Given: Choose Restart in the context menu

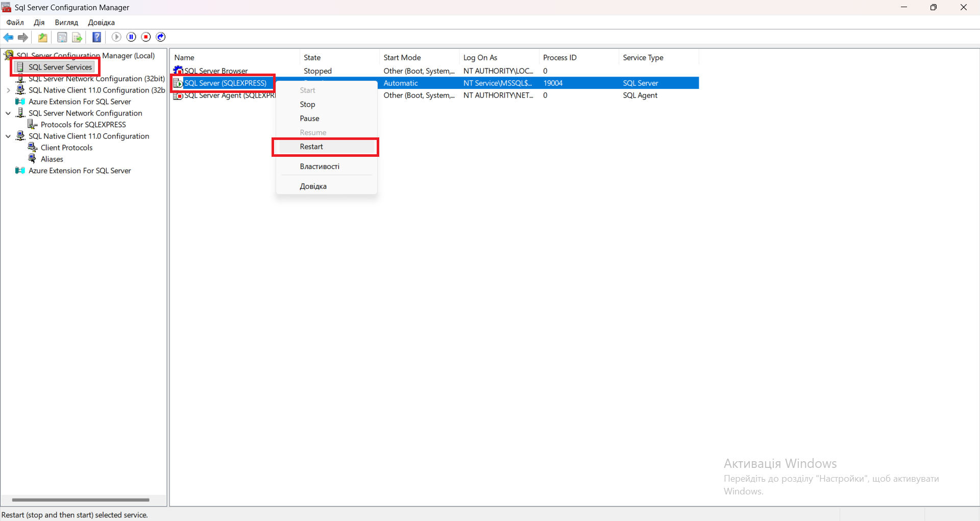Looking at the screenshot, I should click(311, 147).
